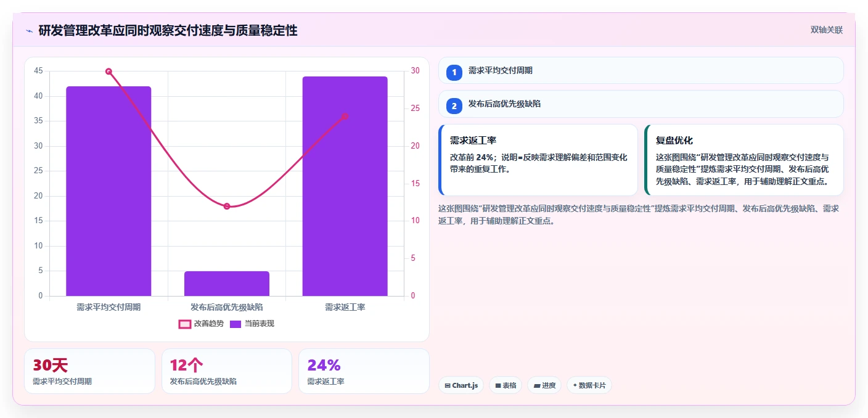Open the 24% metric card
This screenshot has height=418, width=868.
[x=364, y=371]
